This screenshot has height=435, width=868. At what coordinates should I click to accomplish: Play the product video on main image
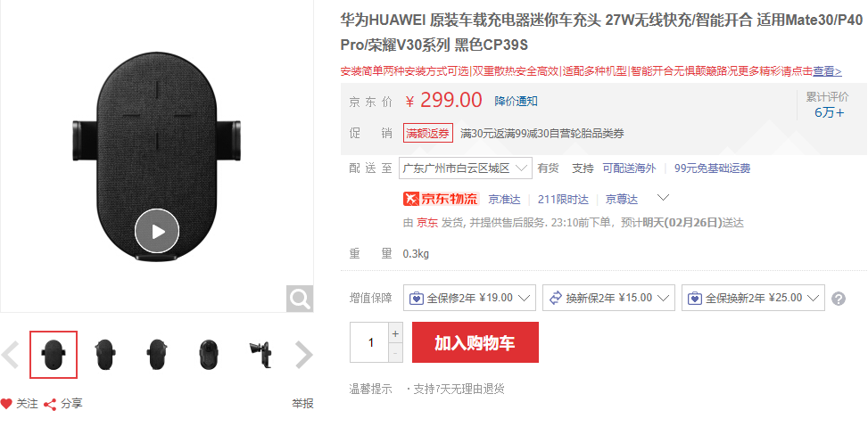coord(157,231)
